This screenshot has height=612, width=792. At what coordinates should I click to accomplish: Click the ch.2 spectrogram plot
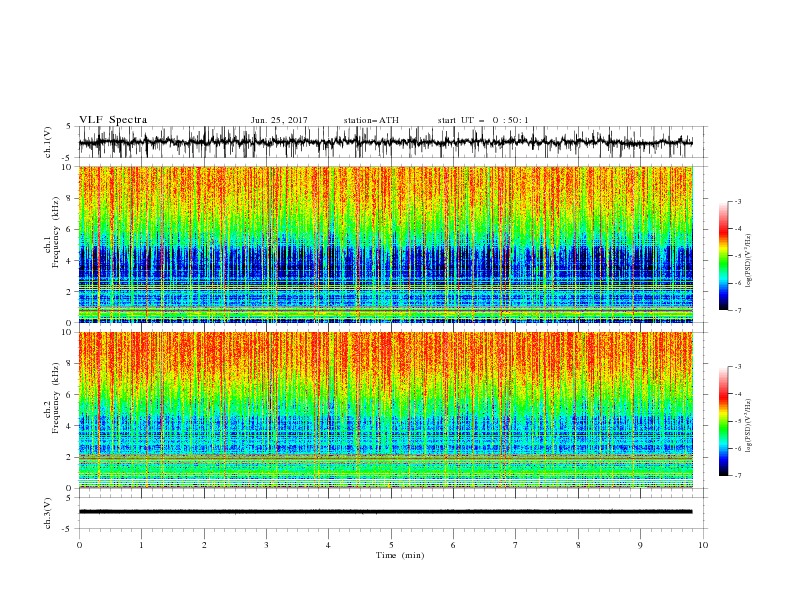tap(386, 410)
